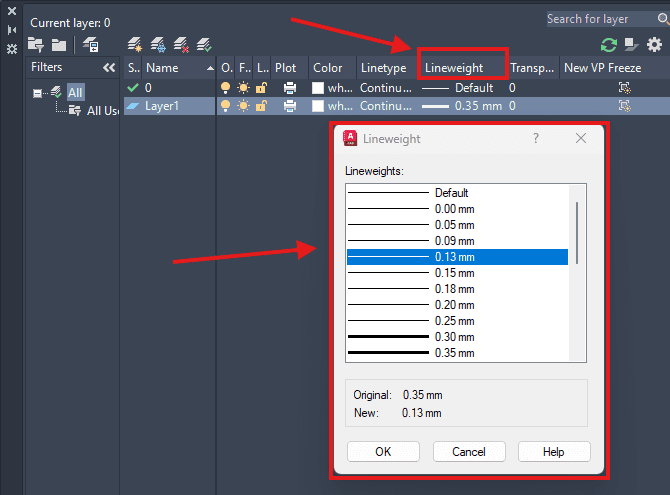Collapse the All filter tree node
This screenshot has height=495, width=670.
coord(38,93)
